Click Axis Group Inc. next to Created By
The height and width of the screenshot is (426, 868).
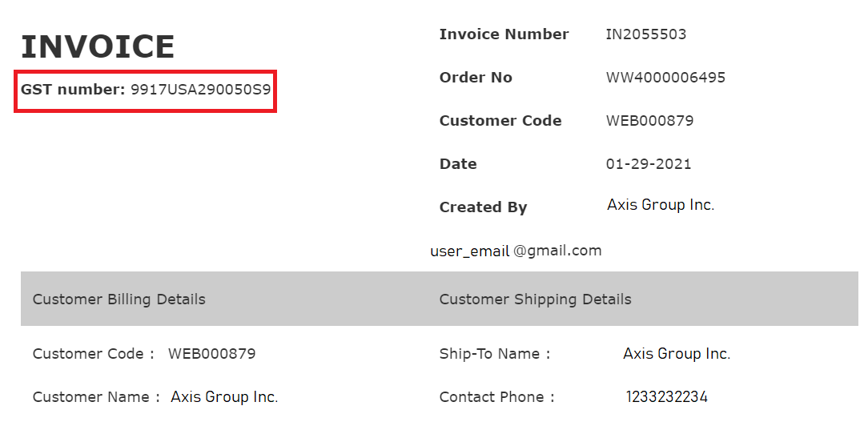point(661,205)
